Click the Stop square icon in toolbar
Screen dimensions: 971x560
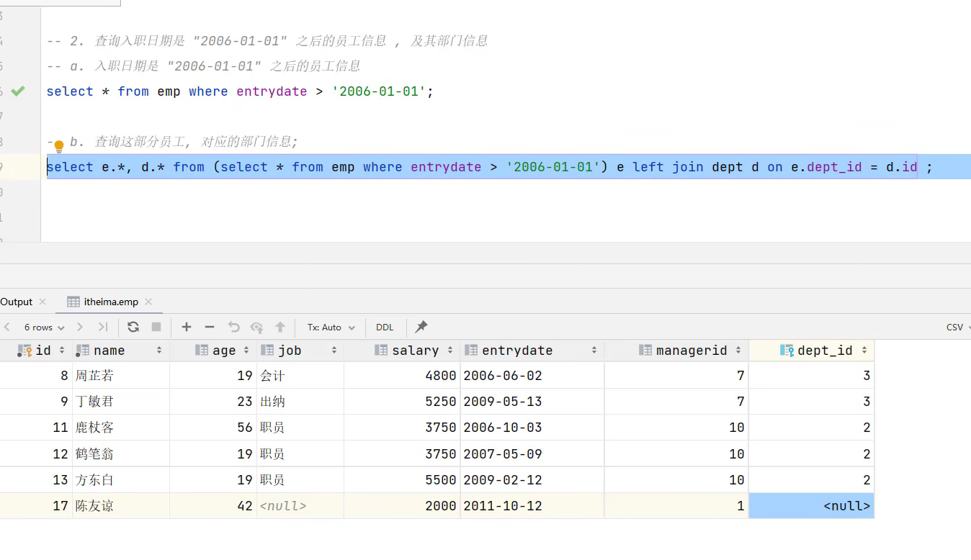[156, 327]
